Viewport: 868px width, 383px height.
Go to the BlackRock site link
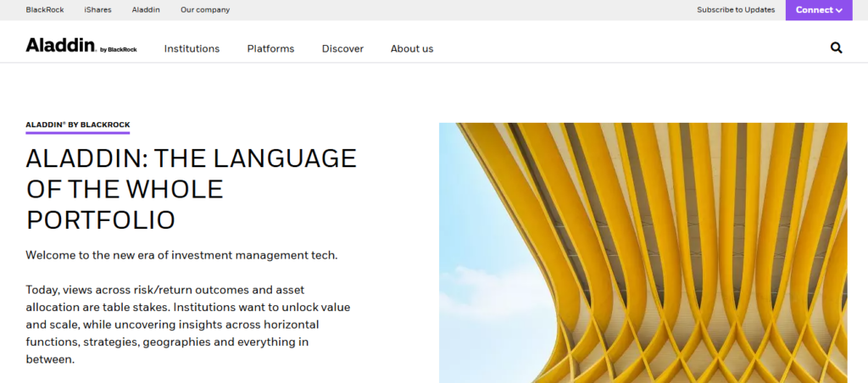[45, 10]
